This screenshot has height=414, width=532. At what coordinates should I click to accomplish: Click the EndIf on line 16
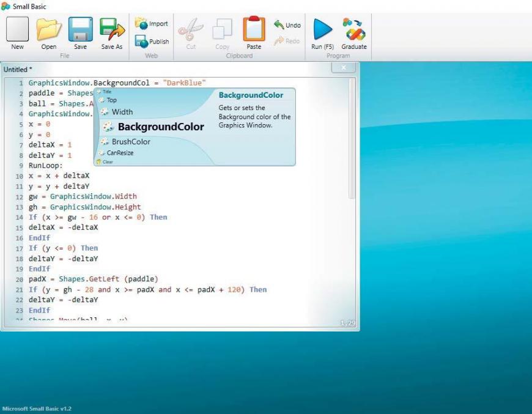tap(39, 238)
